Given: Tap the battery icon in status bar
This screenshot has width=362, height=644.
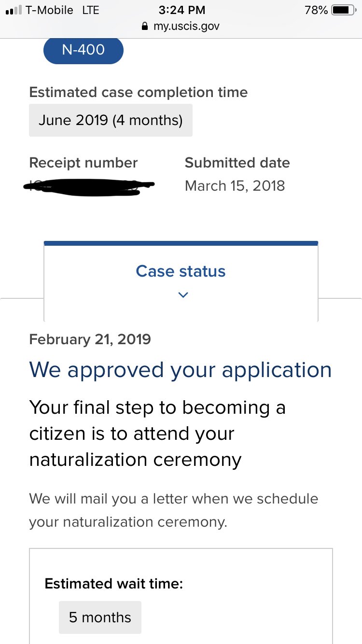Looking at the screenshot, I should point(344,10).
